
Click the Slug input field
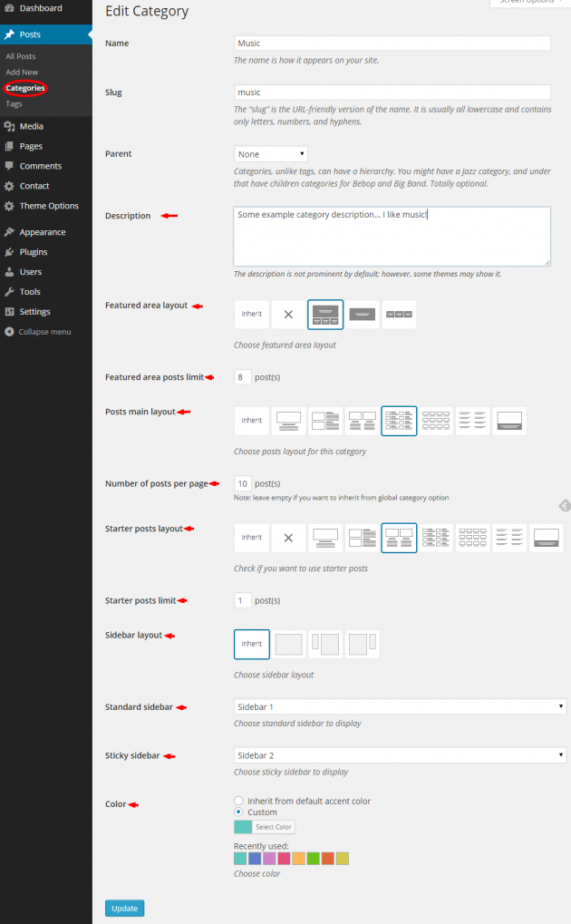[392, 92]
